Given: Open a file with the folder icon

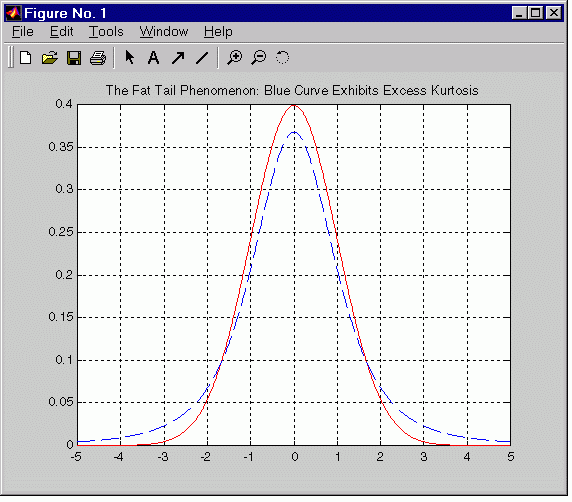Looking at the screenshot, I should (x=50, y=58).
